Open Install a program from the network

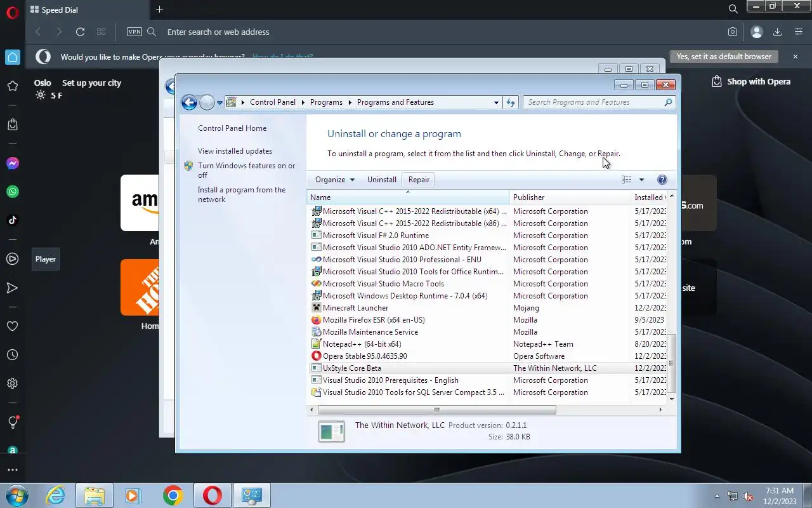click(242, 194)
